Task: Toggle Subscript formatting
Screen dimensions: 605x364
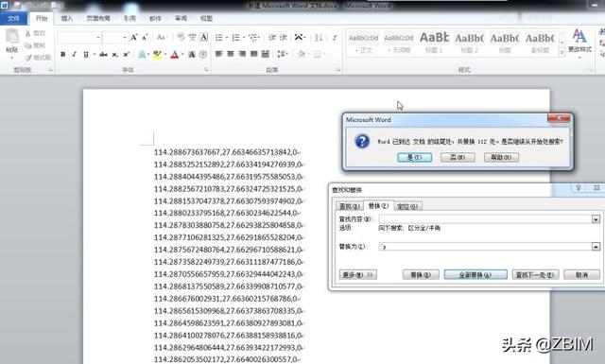Action: tap(114, 55)
